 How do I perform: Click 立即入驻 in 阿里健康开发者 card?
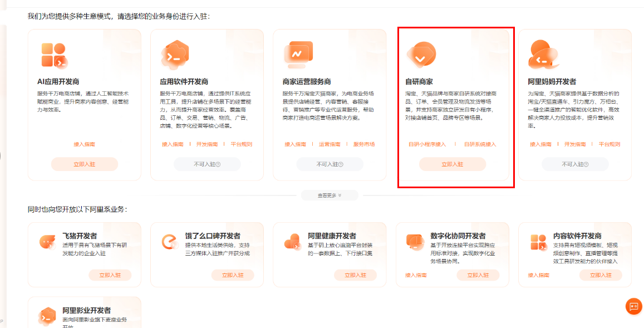[356, 275]
